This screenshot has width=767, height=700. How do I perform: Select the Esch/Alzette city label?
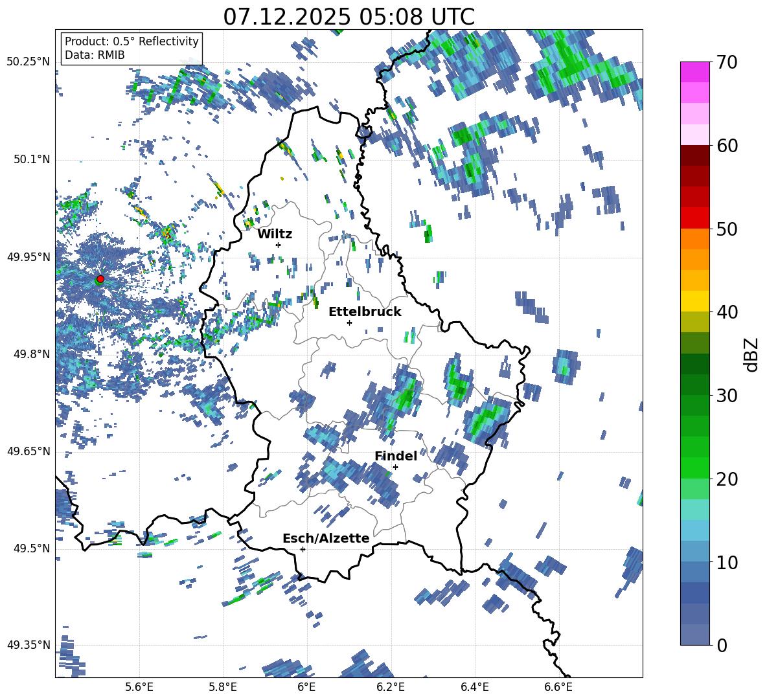coord(326,538)
